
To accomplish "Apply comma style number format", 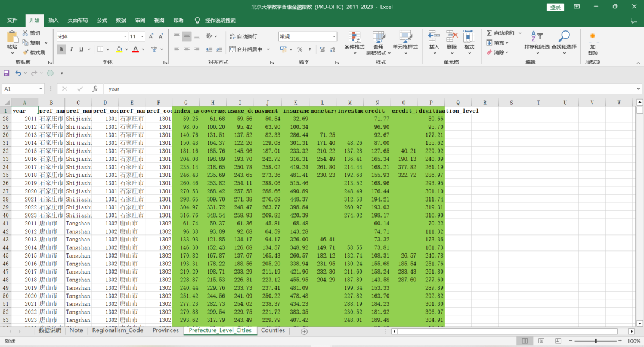I will tap(309, 49).
